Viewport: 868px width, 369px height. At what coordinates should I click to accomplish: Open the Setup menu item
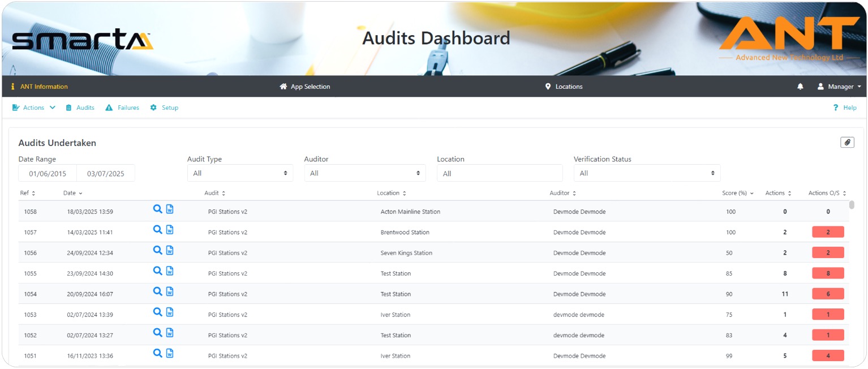point(164,108)
